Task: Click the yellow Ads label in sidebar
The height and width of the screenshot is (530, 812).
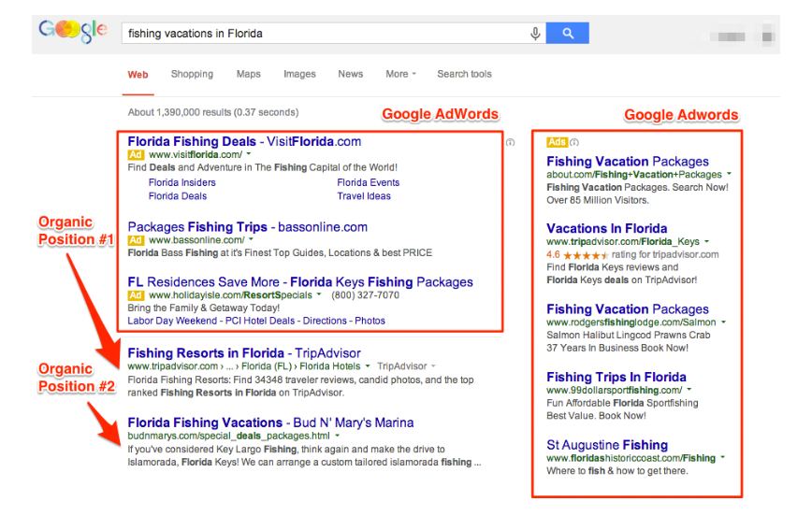Action: coord(558,142)
